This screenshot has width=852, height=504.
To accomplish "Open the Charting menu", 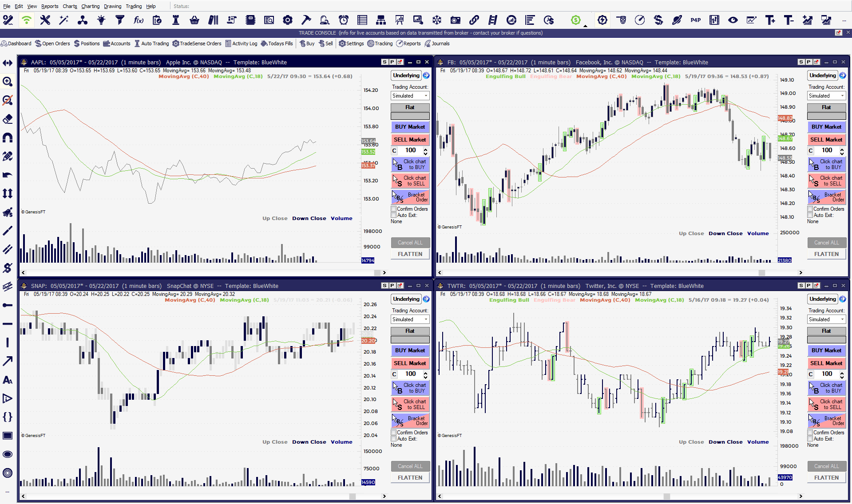I will coord(90,6).
